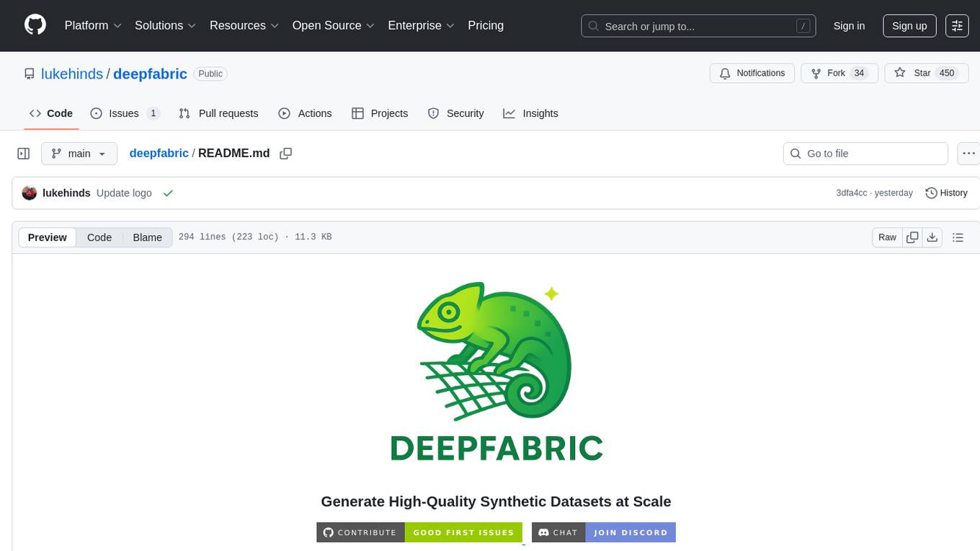
Task: Open the lukehinds commit author link
Action: (x=66, y=193)
